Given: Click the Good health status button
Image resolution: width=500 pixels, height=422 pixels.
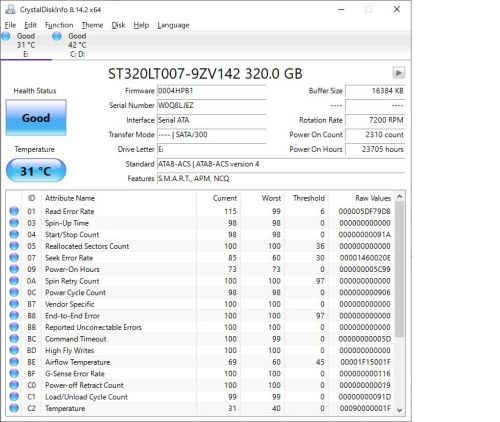Looking at the screenshot, I should pos(36,118).
